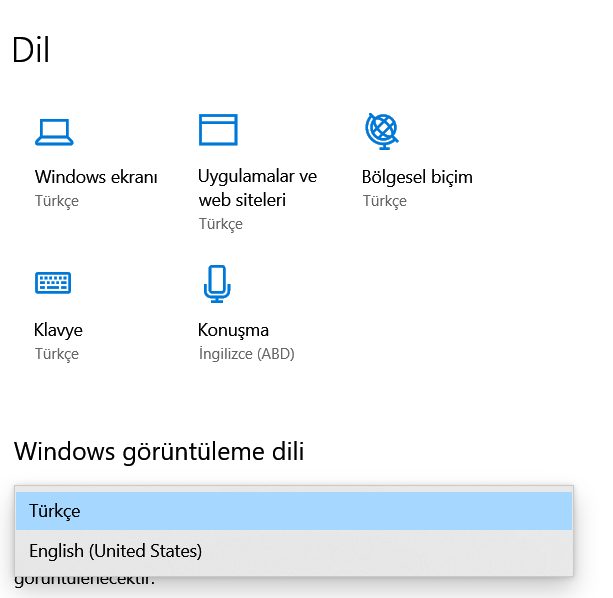Click the Dil page title
613x598 pixels.
(x=31, y=50)
